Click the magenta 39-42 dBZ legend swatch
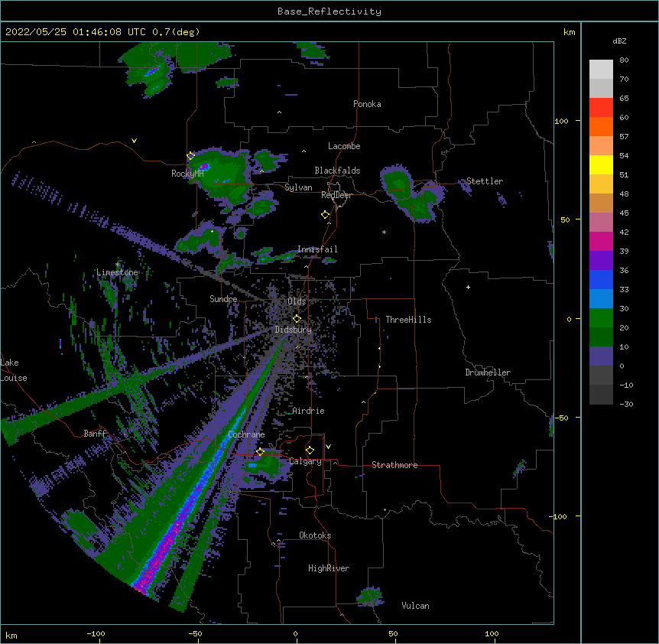Viewport: 659px width, 644px height. [x=601, y=242]
